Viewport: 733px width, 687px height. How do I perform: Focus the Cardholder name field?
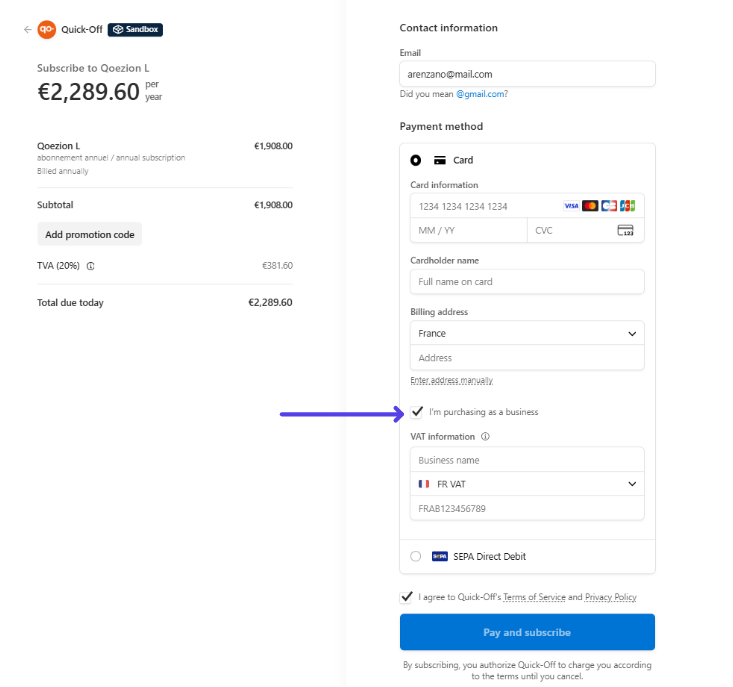[x=527, y=282]
